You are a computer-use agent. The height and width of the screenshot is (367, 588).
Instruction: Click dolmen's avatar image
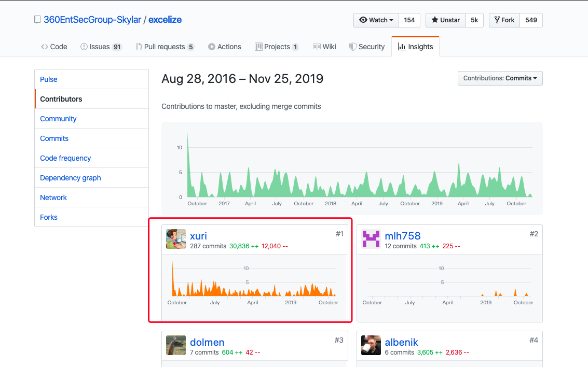pos(176,345)
